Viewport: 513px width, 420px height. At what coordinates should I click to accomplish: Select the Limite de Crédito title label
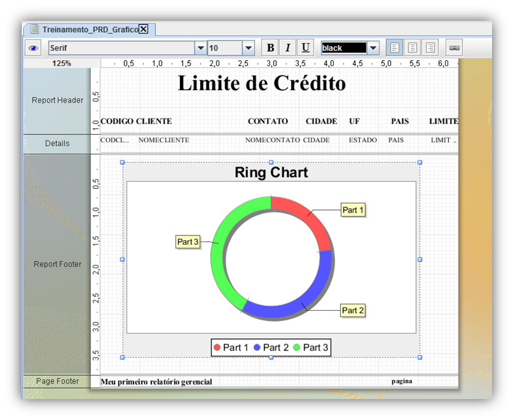[262, 84]
